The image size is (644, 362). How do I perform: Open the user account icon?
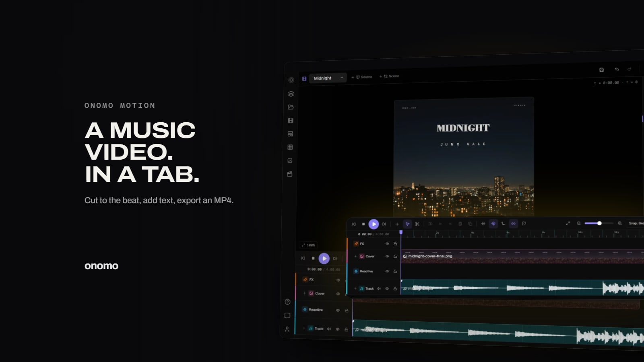click(287, 329)
